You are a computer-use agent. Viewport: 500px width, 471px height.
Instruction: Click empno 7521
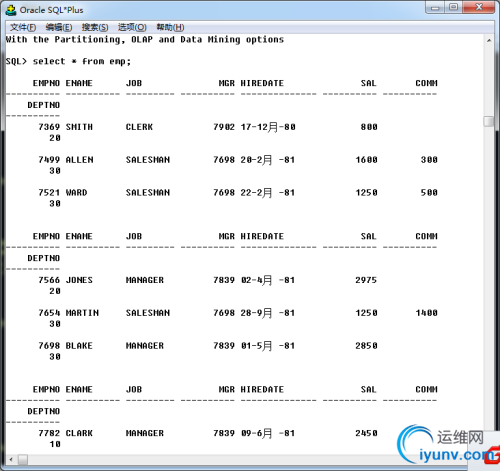pyautogui.click(x=49, y=193)
